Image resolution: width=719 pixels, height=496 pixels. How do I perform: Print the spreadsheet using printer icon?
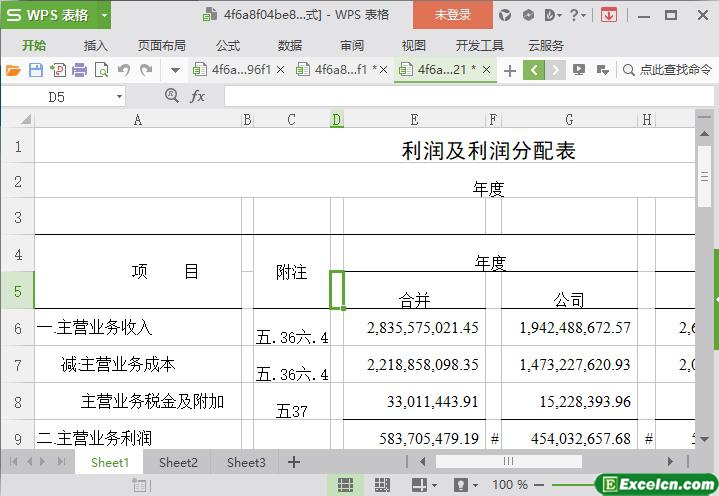(x=79, y=70)
